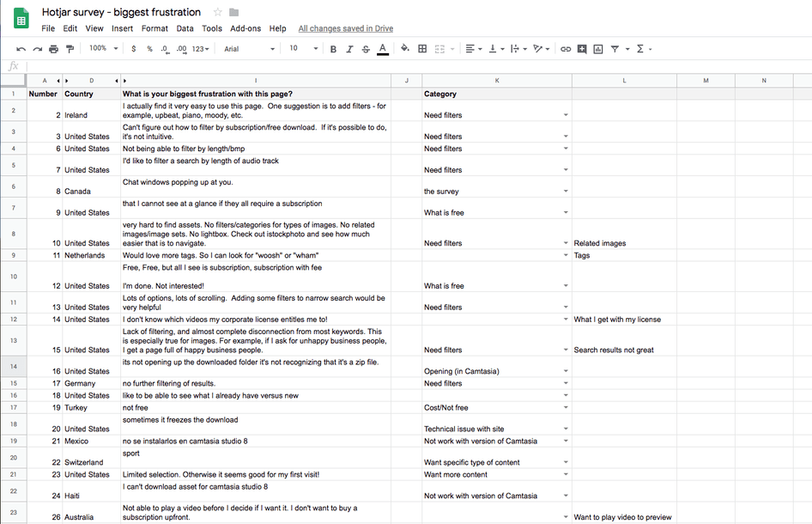The width and height of the screenshot is (812, 524).
Task: Toggle italic text formatting
Action: tap(349, 49)
